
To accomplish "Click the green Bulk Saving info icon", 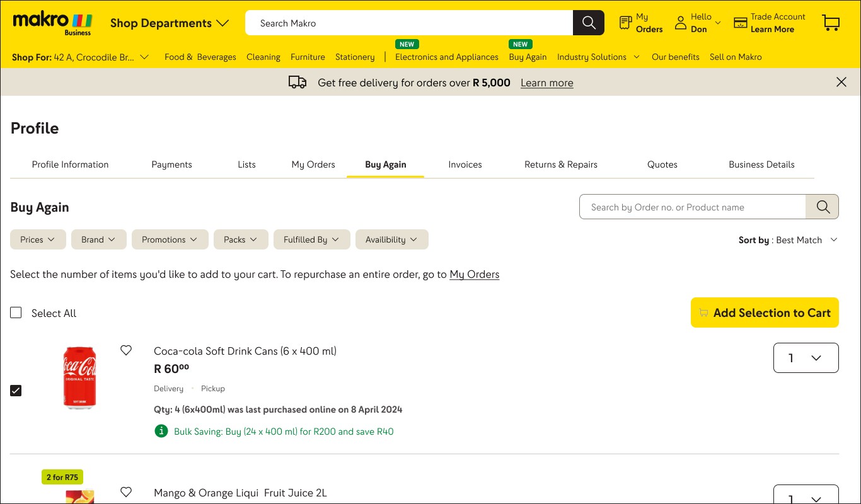I will click(161, 431).
